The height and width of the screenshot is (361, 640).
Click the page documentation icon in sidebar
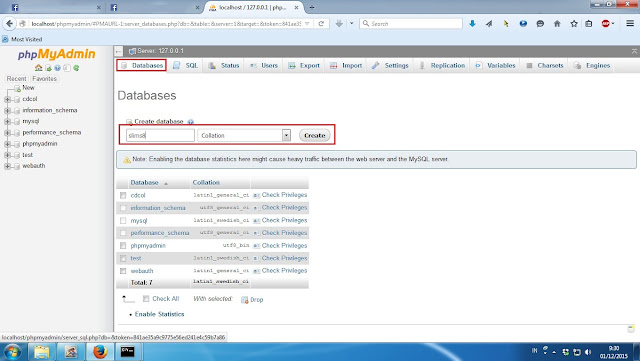click(x=67, y=68)
